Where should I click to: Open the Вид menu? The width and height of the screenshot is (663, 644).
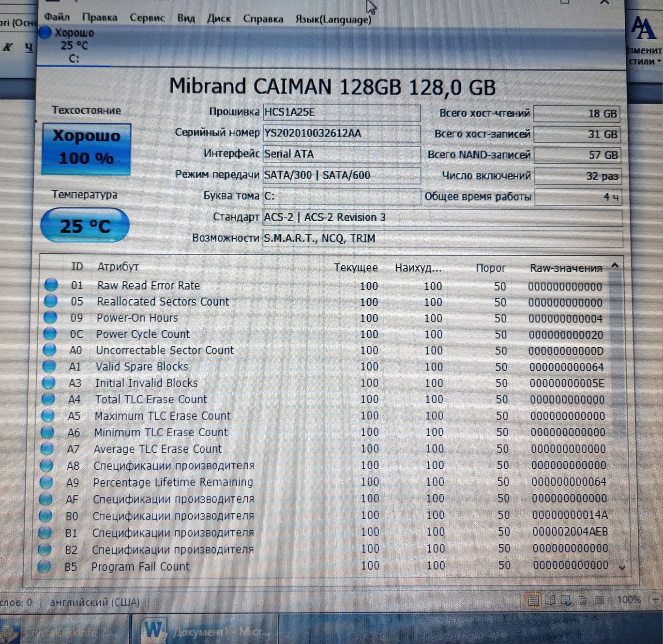[186, 18]
